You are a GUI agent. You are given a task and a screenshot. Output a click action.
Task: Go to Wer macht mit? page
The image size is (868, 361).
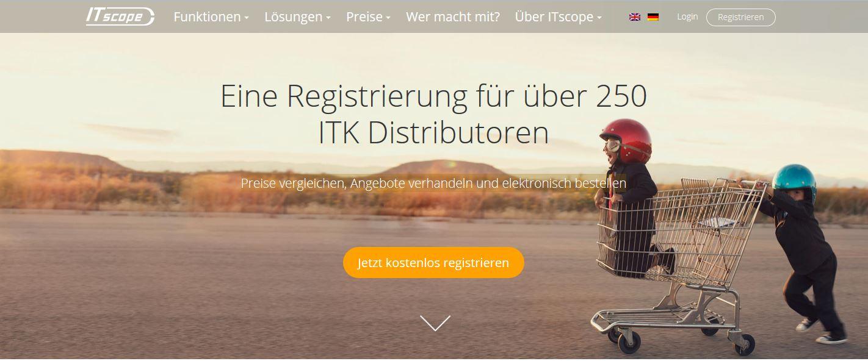click(453, 17)
